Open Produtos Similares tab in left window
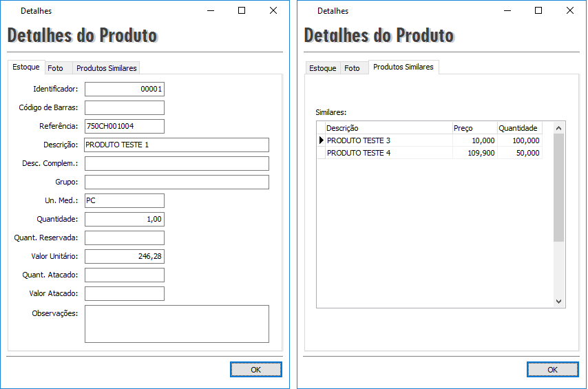The image size is (588, 389). (x=107, y=68)
